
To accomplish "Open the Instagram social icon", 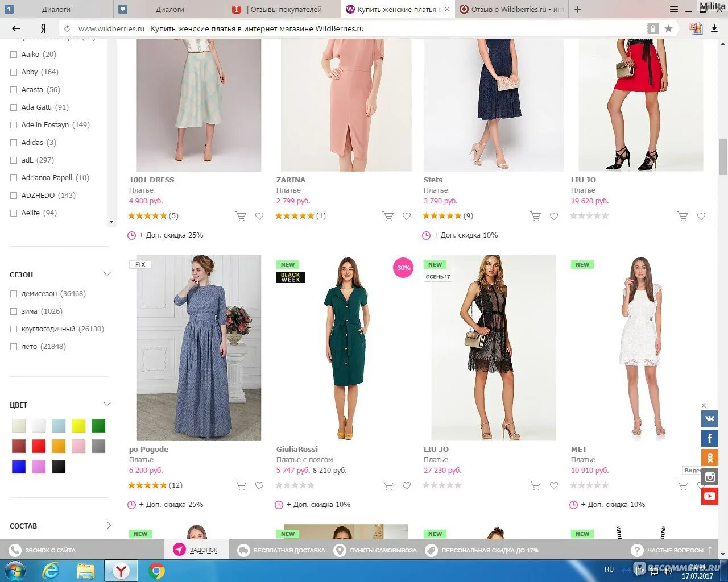I will [x=710, y=477].
